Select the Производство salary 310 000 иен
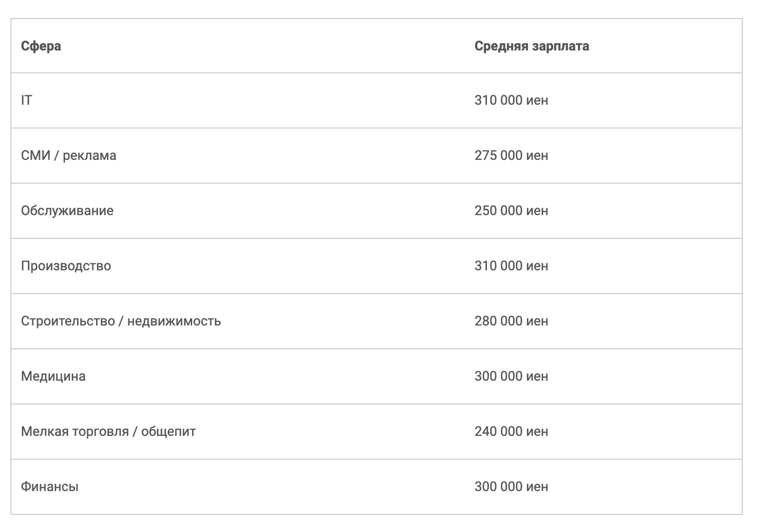 511,266
